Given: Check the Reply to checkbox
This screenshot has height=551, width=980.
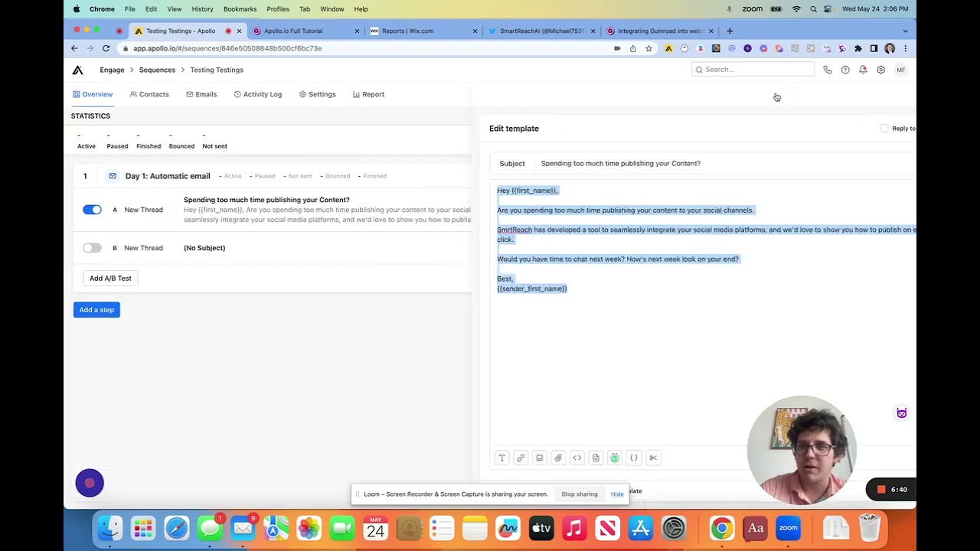Looking at the screenshot, I should [884, 129].
